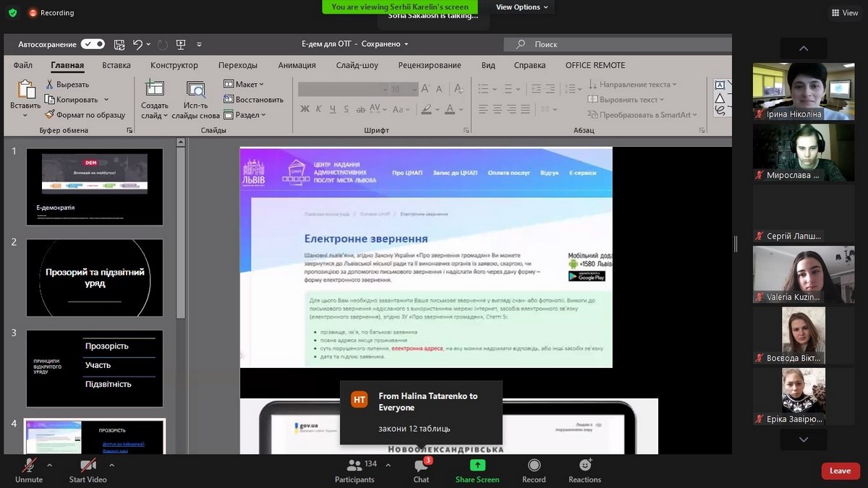Open the Chat panel
Image resolution: width=868 pixels, height=488 pixels.
pos(421,466)
